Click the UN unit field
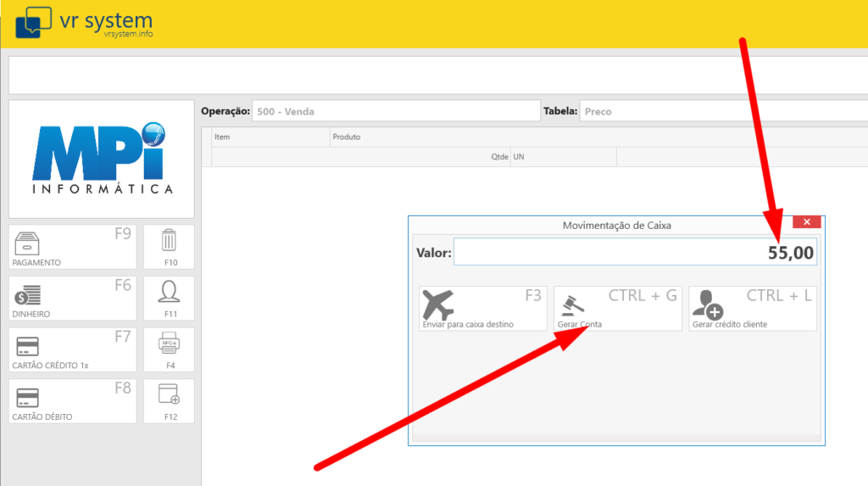868x486 pixels. (x=562, y=157)
